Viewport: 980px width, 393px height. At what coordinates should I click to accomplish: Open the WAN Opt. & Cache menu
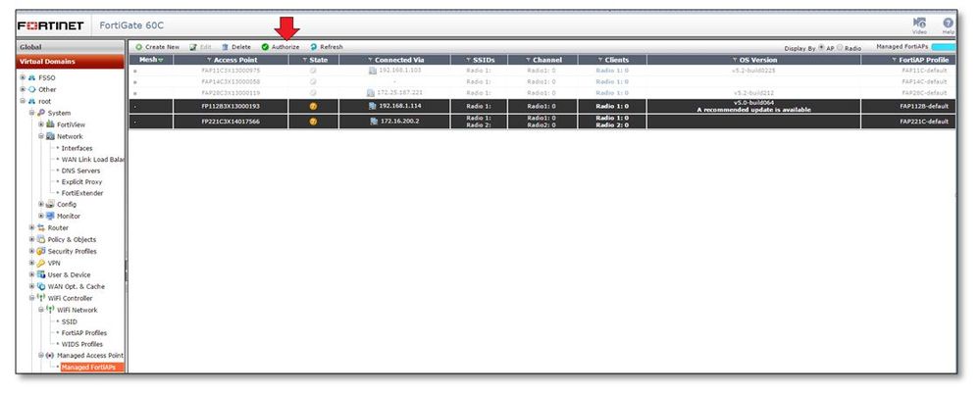point(77,286)
